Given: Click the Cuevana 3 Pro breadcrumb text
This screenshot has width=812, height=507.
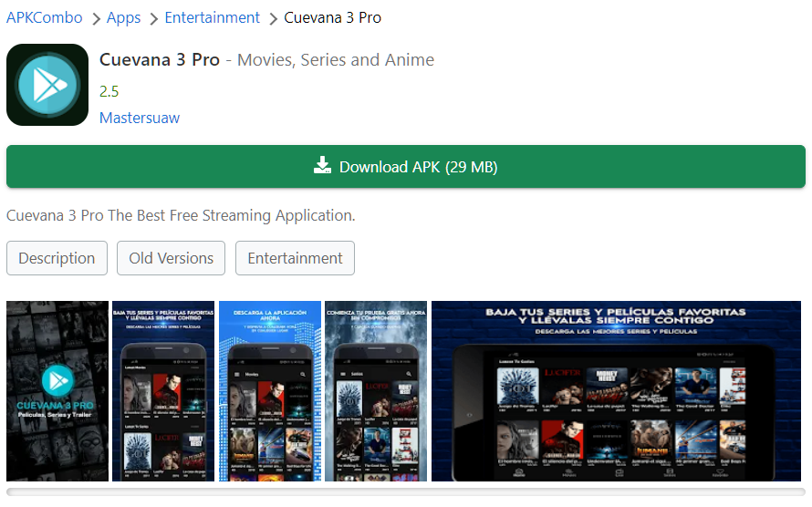Looking at the screenshot, I should pyautogui.click(x=332, y=17).
